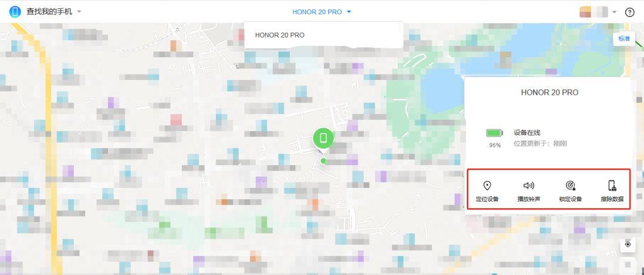The width and height of the screenshot is (644, 275).
Task: Click the recenter location target button
Action: point(627,244)
